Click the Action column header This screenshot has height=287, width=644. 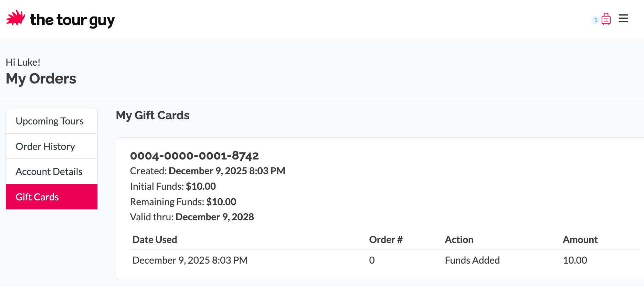tap(459, 240)
